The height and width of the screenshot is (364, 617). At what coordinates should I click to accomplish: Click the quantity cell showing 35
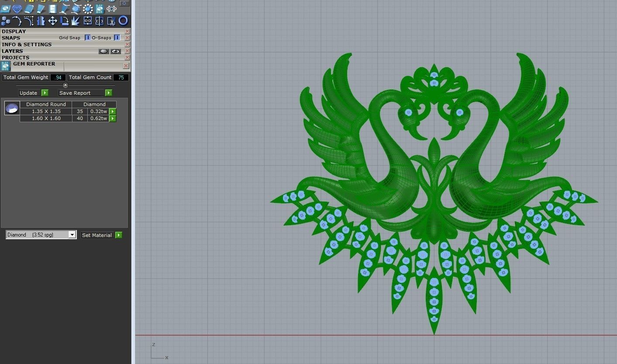click(80, 111)
